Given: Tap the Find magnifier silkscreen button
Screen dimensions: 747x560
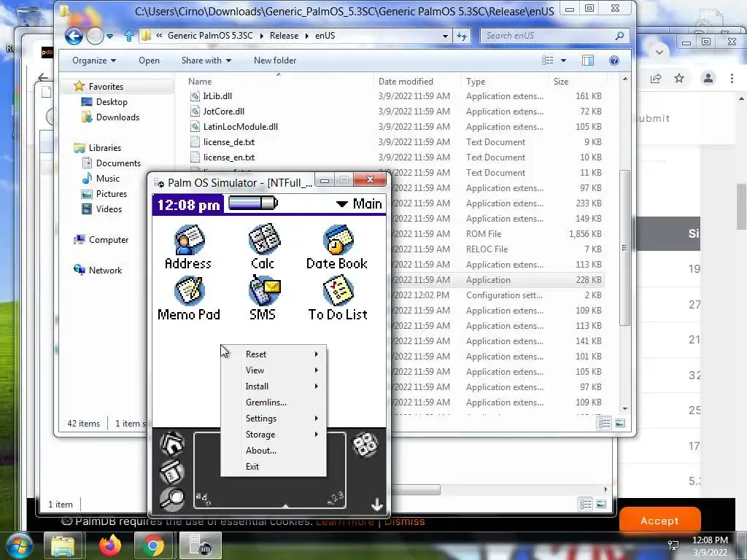Looking at the screenshot, I should (x=171, y=499).
